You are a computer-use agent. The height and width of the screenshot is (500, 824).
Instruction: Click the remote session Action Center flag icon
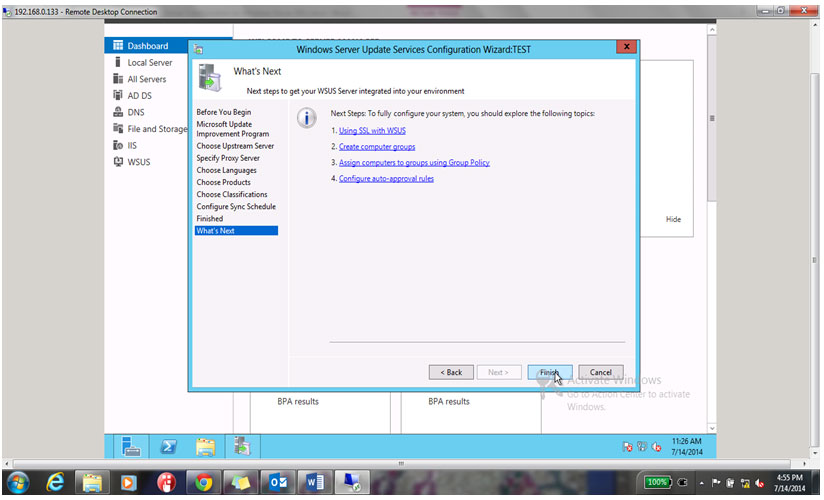pyautogui.click(x=627, y=447)
